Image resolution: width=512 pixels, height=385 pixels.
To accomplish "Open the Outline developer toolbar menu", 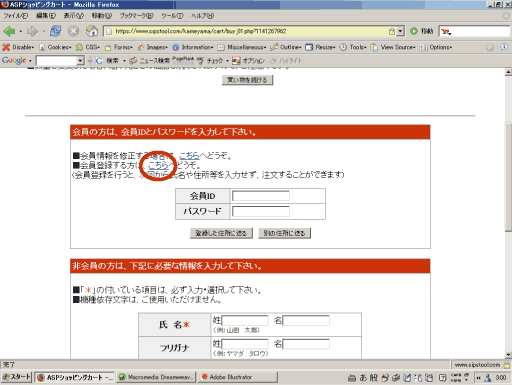I will (286, 47).
